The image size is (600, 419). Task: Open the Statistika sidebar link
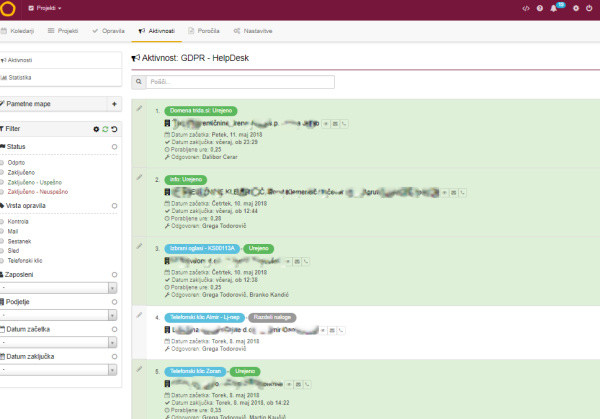20,77
